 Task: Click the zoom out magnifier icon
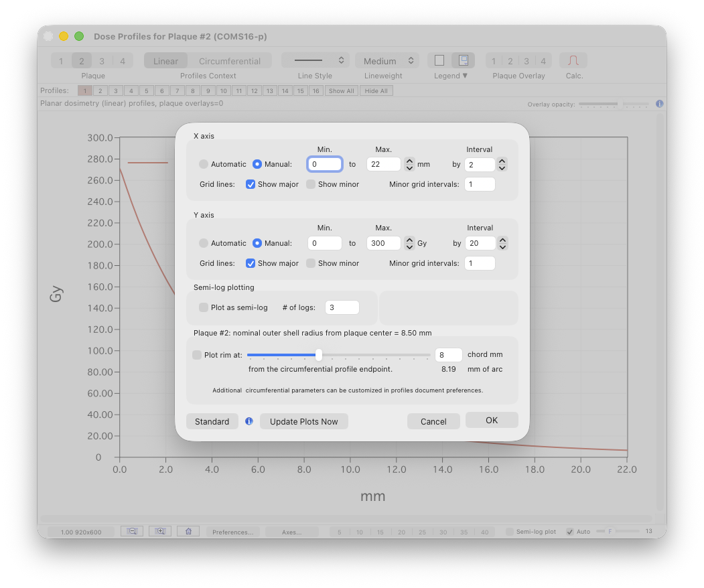[x=132, y=531]
